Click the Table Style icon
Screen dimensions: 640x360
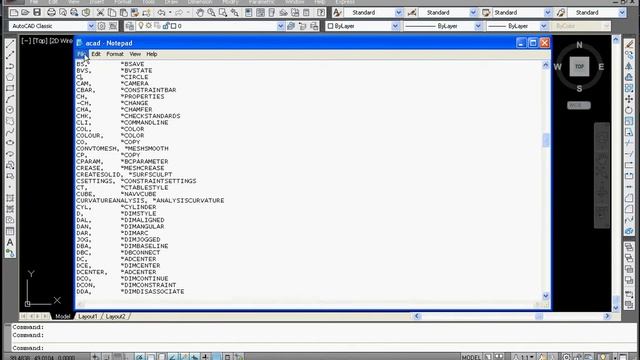tap(486, 13)
